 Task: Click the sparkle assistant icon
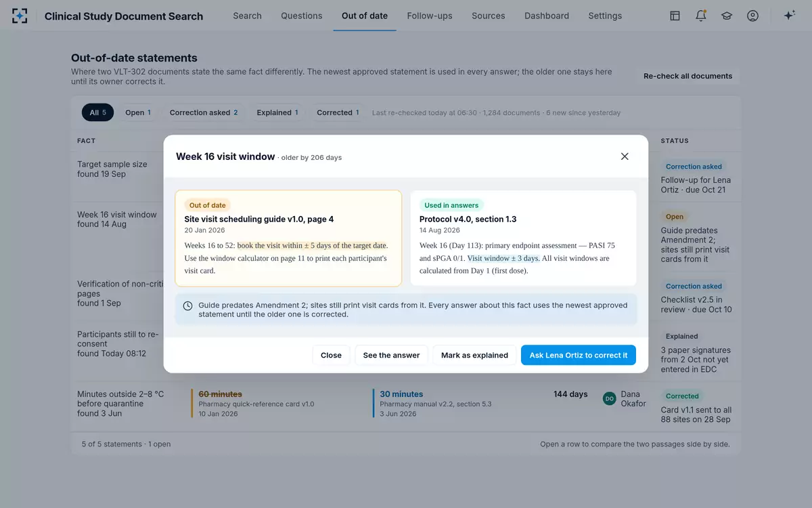[x=789, y=16]
